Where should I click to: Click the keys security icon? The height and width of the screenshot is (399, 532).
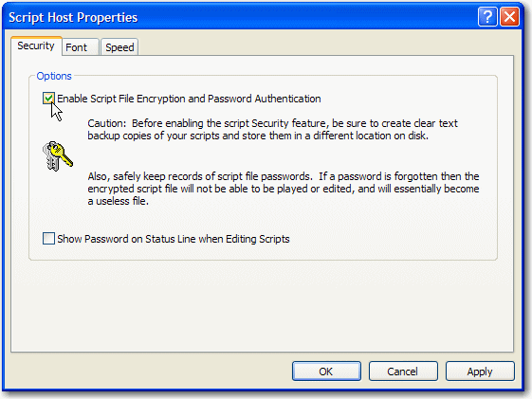pyautogui.click(x=57, y=156)
